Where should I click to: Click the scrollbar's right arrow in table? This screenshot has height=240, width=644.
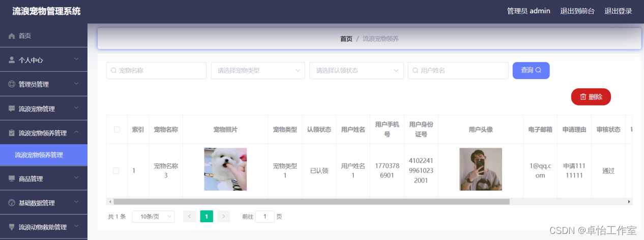[629, 202]
